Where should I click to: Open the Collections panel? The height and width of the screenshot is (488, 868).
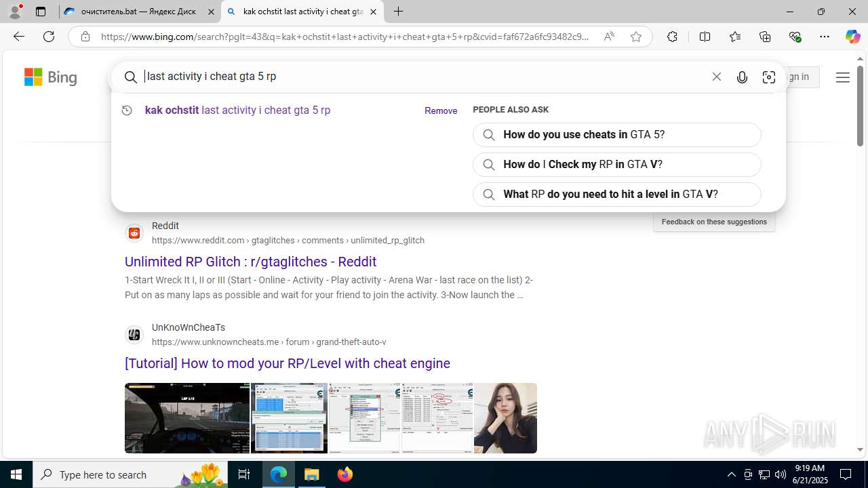(765, 37)
